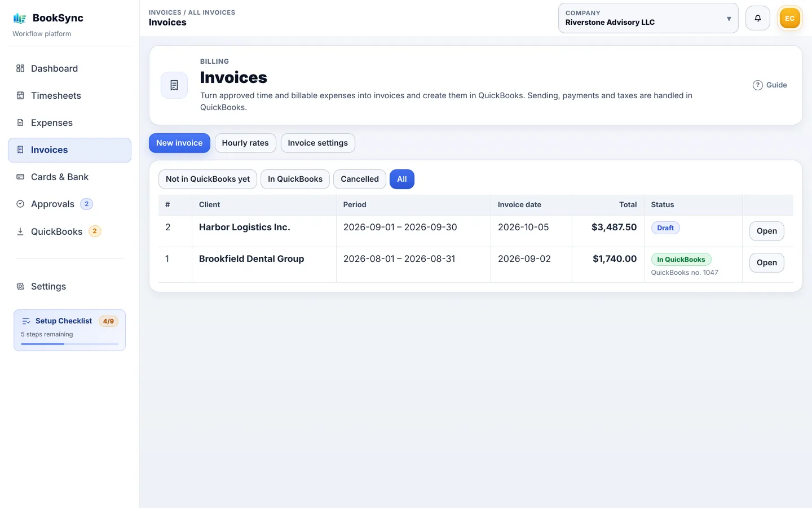
Task: Click the Invoices receipt icon in sidebar
Action: [20, 150]
